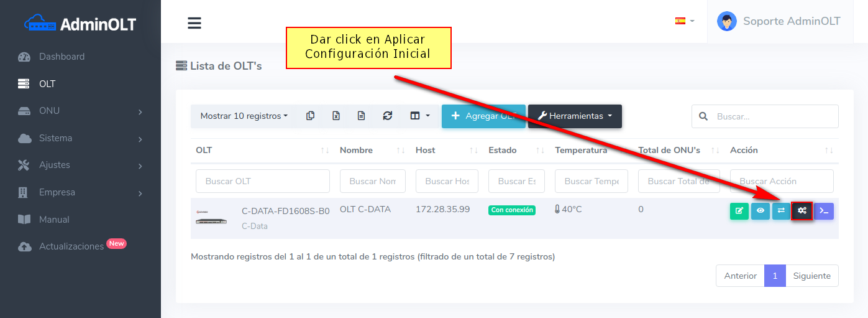Image resolution: width=868 pixels, height=318 pixels.
Task: Click the Agregar OLT button
Action: pyautogui.click(x=483, y=116)
